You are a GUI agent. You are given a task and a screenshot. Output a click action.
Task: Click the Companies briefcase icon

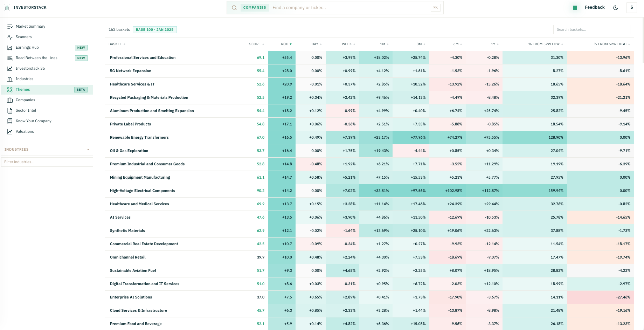click(10, 100)
